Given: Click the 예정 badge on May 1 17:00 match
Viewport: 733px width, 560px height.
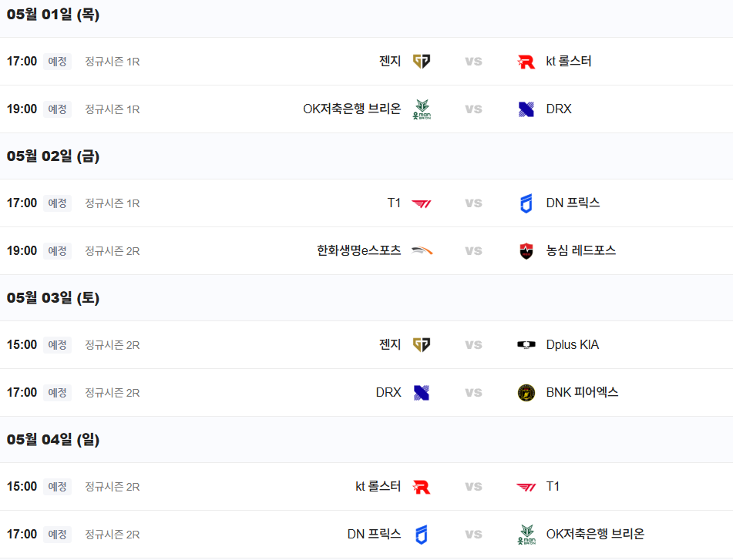Looking at the screenshot, I should pyautogui.click(x=58, y=61).
